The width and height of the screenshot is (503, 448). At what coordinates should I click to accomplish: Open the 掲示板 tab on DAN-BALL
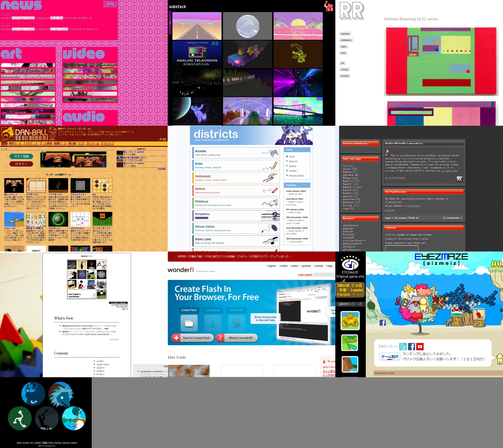click(72, 143)
